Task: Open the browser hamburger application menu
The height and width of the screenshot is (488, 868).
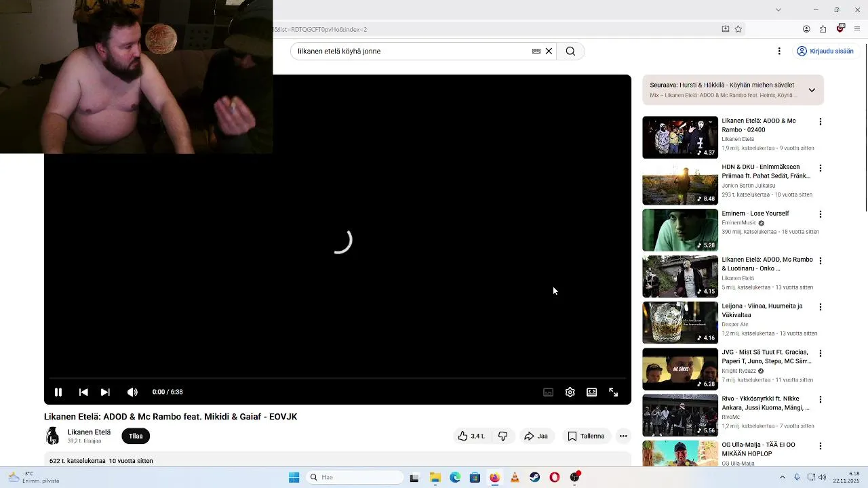Action: click(857, 29)
